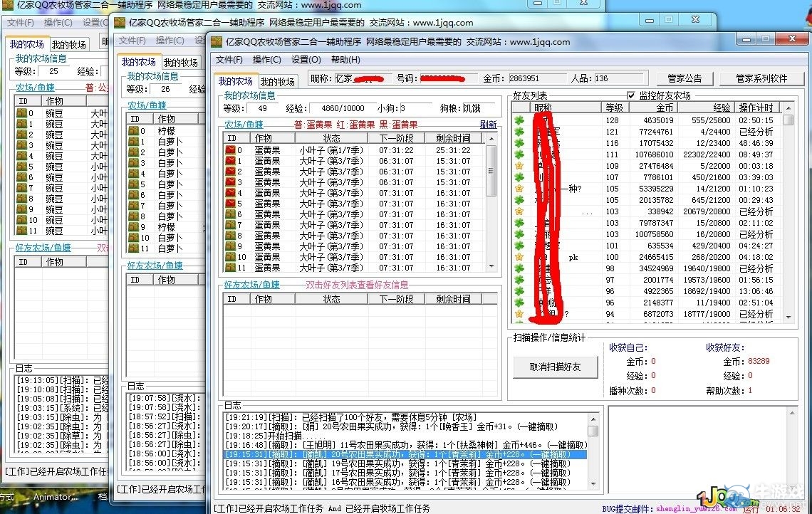The width and height of the screenshot is (812, 514).
Task: Click the star icon of friend with 27476484 gold
Action: click(x=519, y=166)
